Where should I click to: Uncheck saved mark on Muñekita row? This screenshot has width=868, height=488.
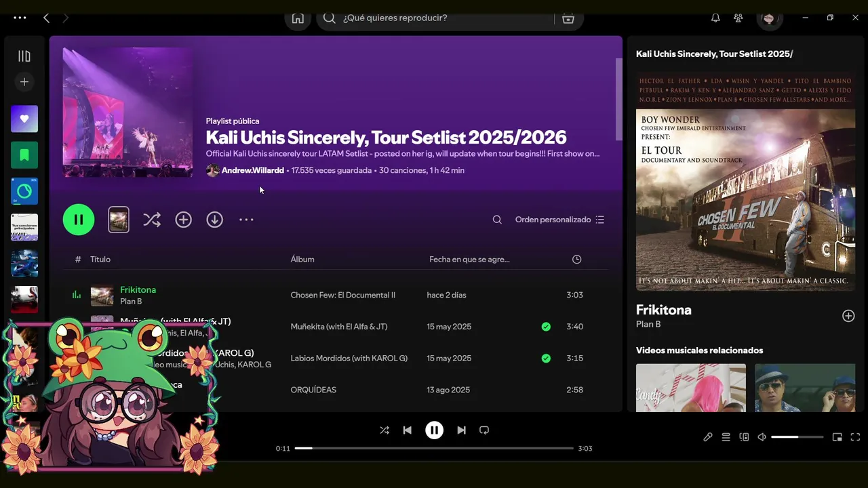pyautogui.click(x=546, y=327)
